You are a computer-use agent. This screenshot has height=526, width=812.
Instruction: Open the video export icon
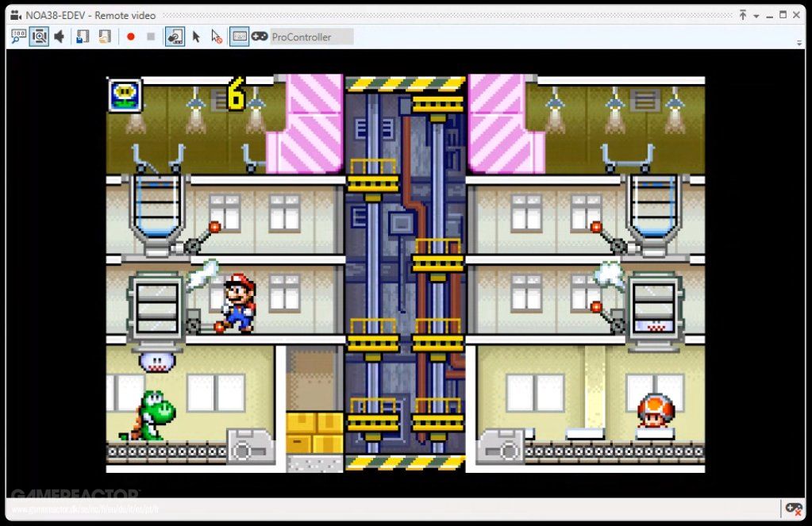pyautogui.click(x=103, y=36)
